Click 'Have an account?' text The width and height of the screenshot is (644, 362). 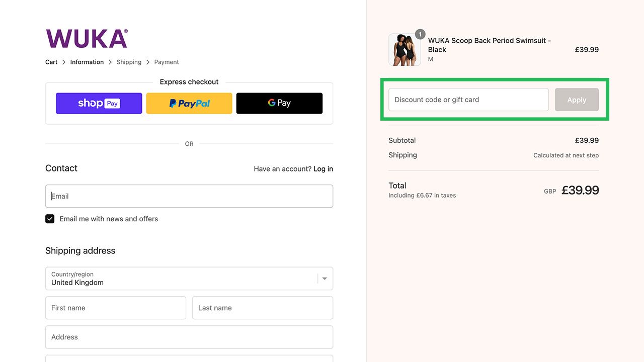point(282,169)
